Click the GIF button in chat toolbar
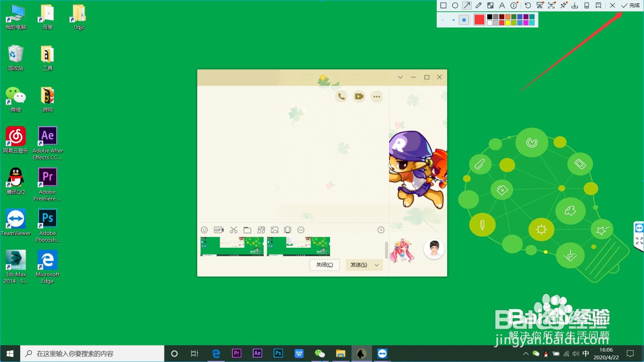 coord(219,230)
